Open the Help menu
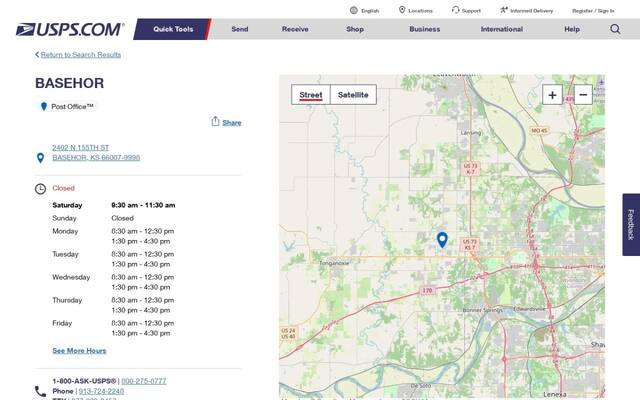 click(572, 29)
